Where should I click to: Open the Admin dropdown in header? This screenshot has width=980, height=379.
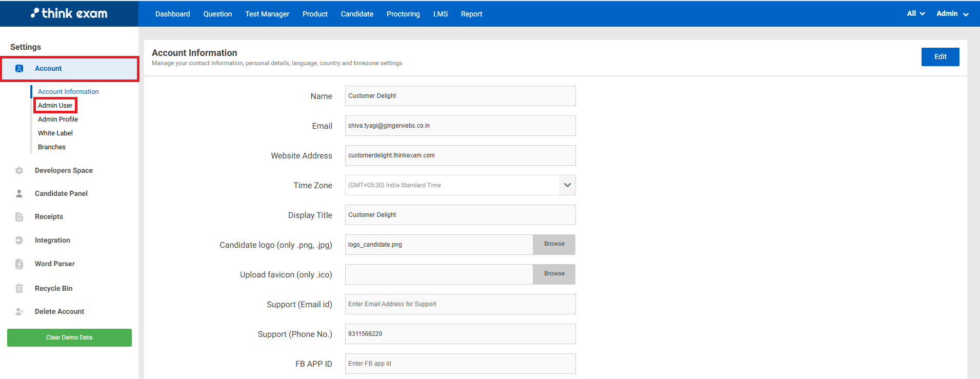952,14
